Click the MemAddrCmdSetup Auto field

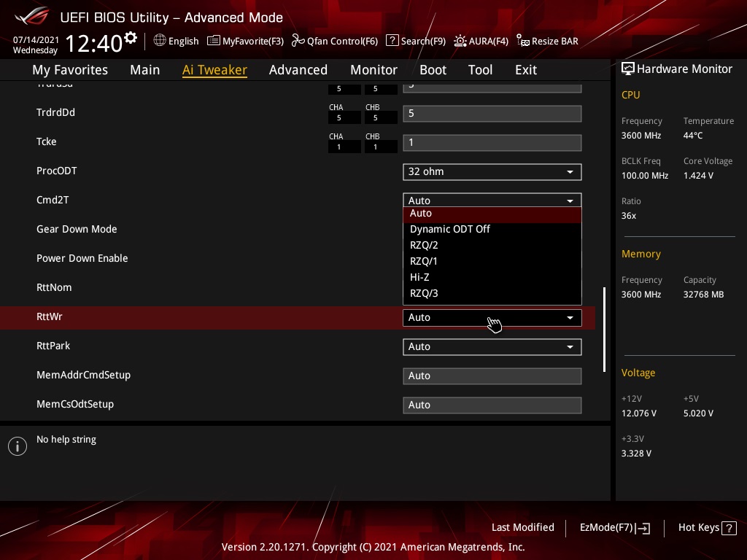pyautogui.click(x=492, y=376)
